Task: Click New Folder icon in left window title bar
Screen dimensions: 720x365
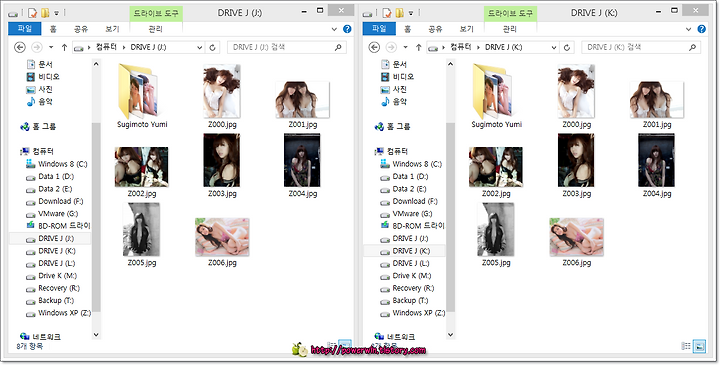Action: pos(45,13)
